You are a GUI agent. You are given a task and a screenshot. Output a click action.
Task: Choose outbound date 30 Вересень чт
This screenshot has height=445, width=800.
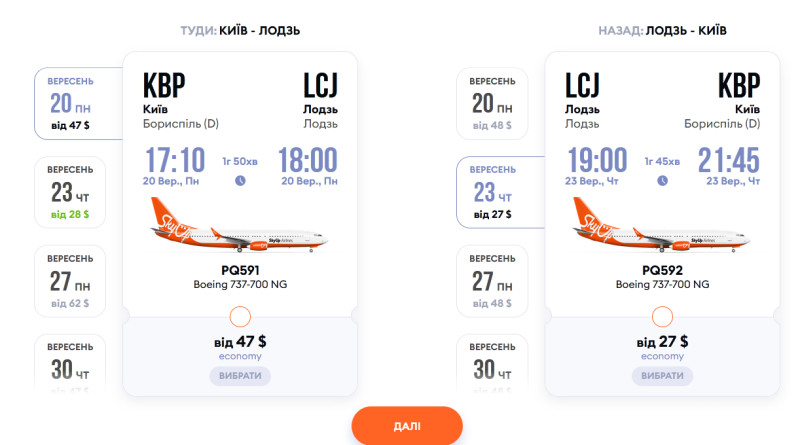[x=70, y=363]
